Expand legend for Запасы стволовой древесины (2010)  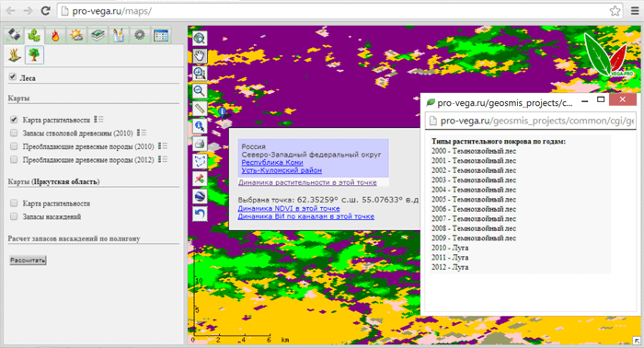[142, 133]
